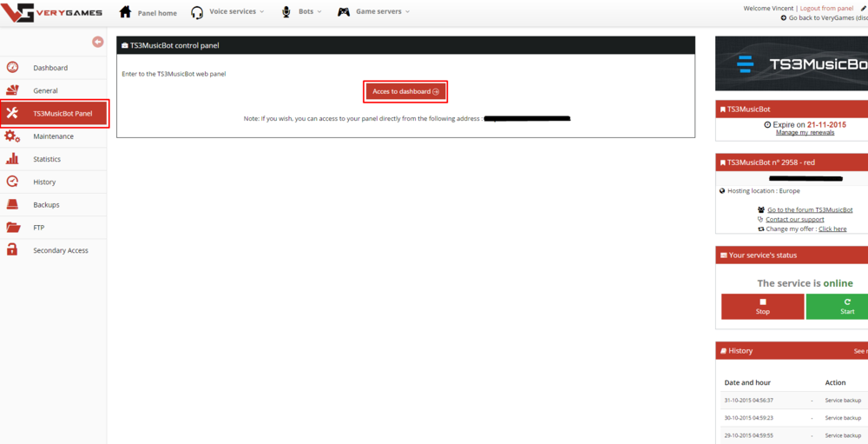This screenshot has height=444, width=868.
Task: Click the Action column header
Action: click(x=835, y=382)
